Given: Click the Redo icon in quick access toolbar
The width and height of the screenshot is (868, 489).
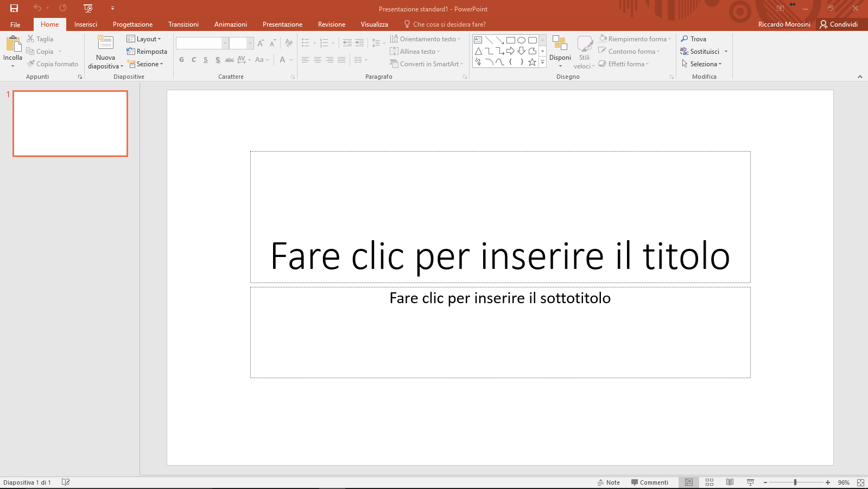Looking at the screenshot, I should (x=63, y=8).
